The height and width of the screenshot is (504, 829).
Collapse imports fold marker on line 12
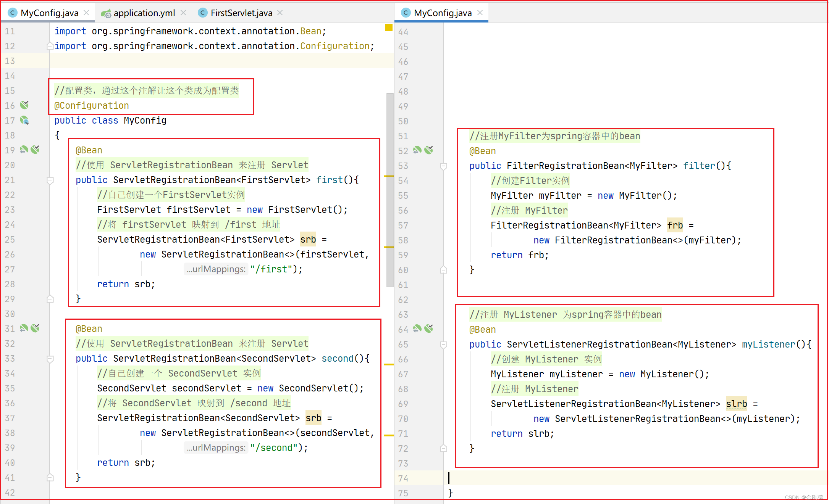50,46
